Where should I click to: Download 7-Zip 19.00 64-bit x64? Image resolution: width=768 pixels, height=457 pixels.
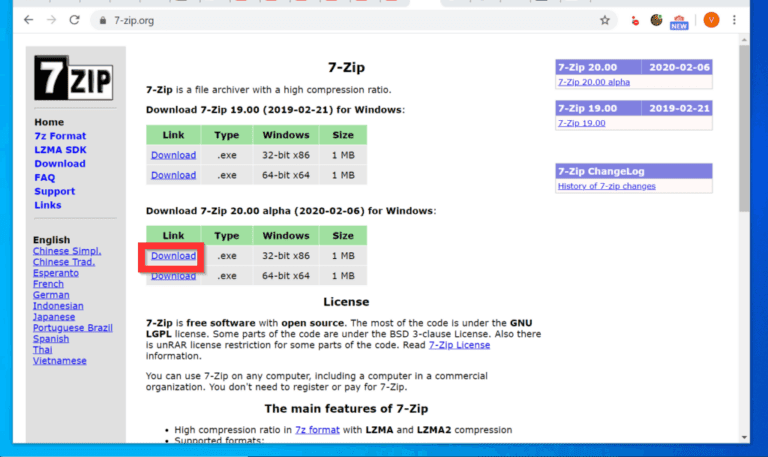click(x=173, y=175)
